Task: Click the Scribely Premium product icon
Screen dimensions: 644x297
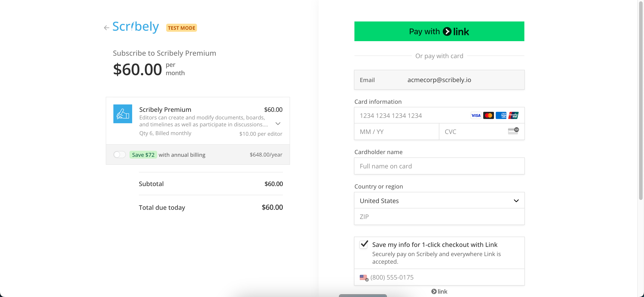Action: pos(123,114)
